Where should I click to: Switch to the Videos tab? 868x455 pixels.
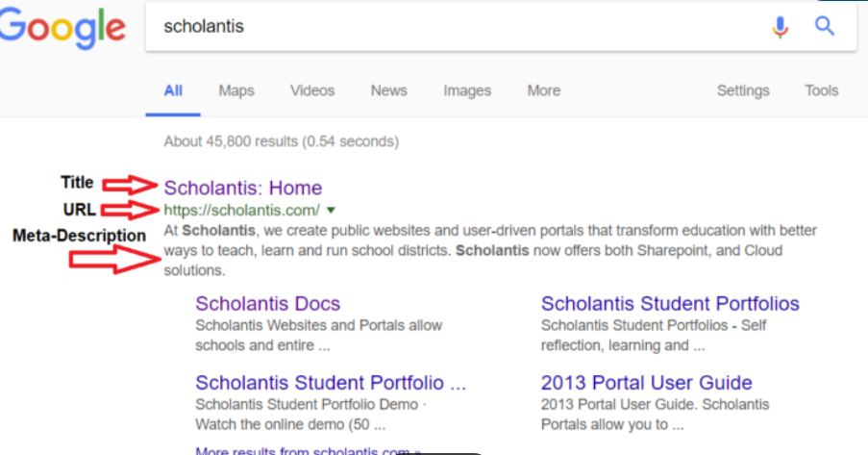point(312,90)
